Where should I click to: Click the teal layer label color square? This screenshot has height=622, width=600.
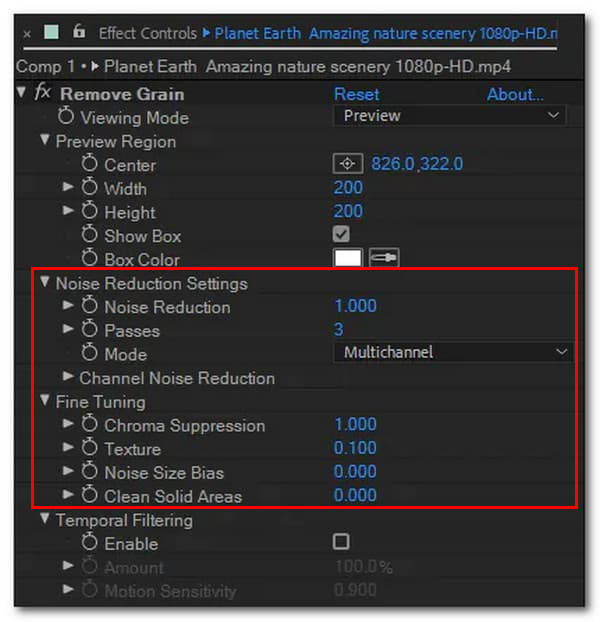point(52,32)
